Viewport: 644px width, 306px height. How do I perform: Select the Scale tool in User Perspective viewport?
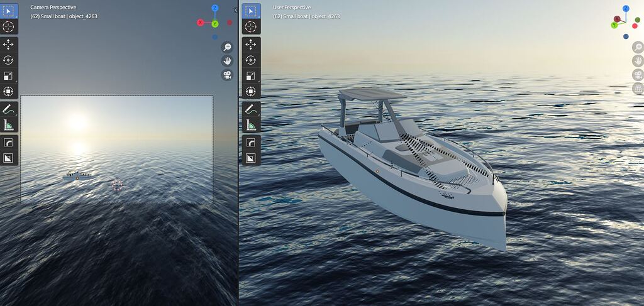[x=251, y=76]
